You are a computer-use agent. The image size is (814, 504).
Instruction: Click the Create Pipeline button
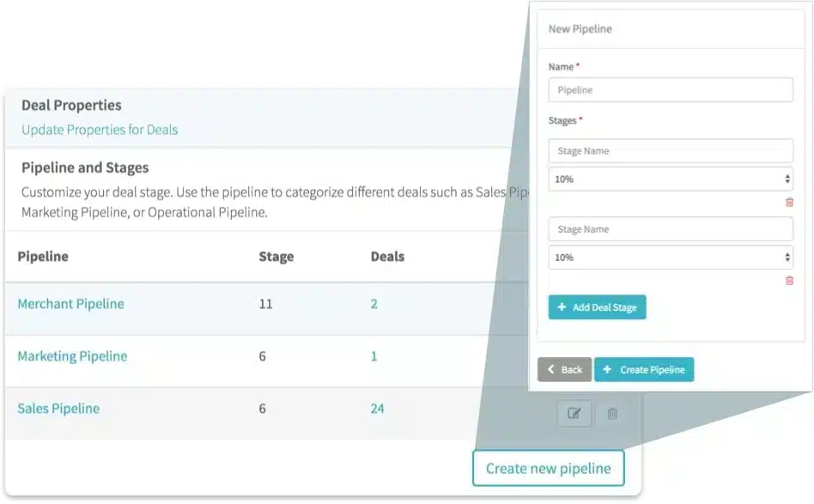(x=644, y=369)
